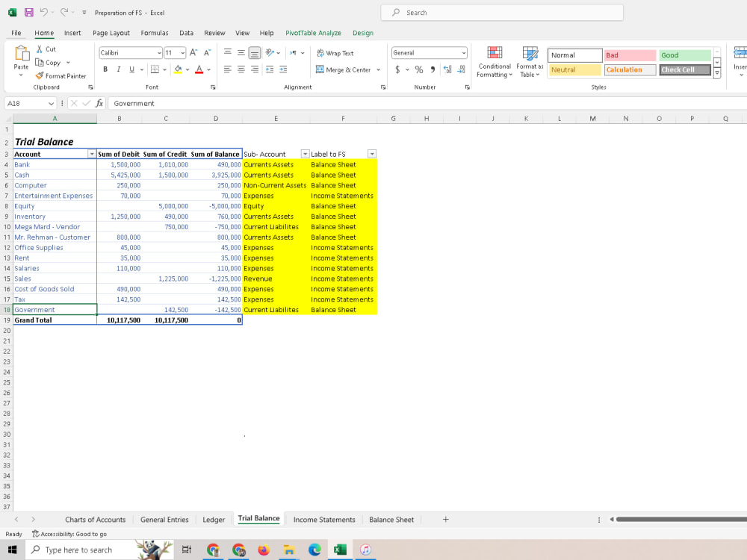Viewport: 747px width, 560px height.
Task: Click the Undo arrow
Action: pyautogui.click(x=43, y=13)
